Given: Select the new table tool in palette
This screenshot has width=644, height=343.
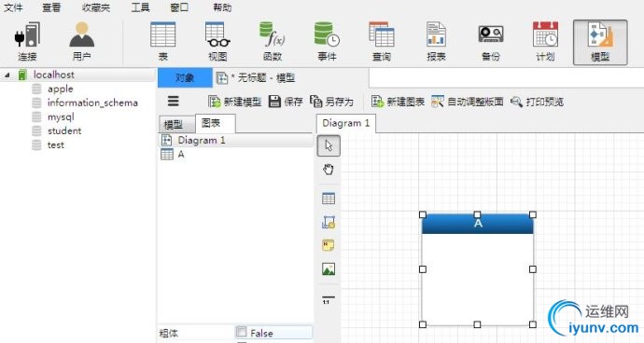Looking at the screenshot, I should click(x=329, y=199).
